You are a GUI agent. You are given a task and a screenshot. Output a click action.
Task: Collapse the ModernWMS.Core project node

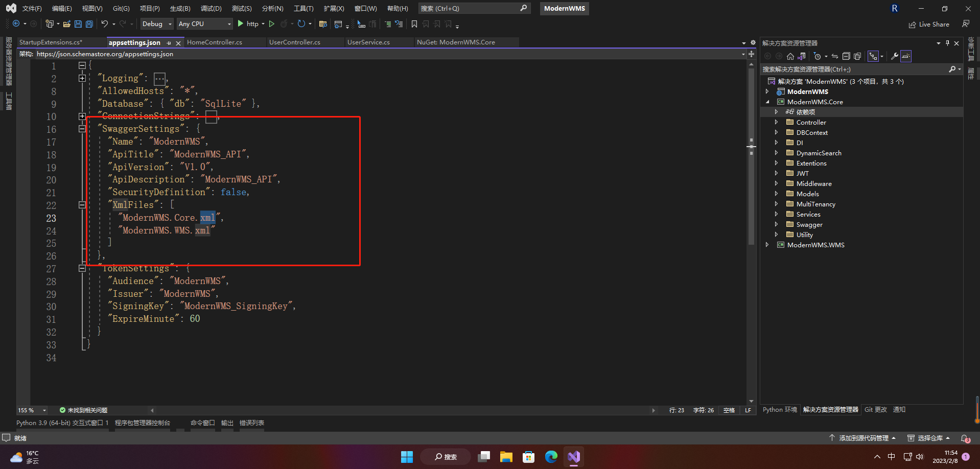point(767,102)
